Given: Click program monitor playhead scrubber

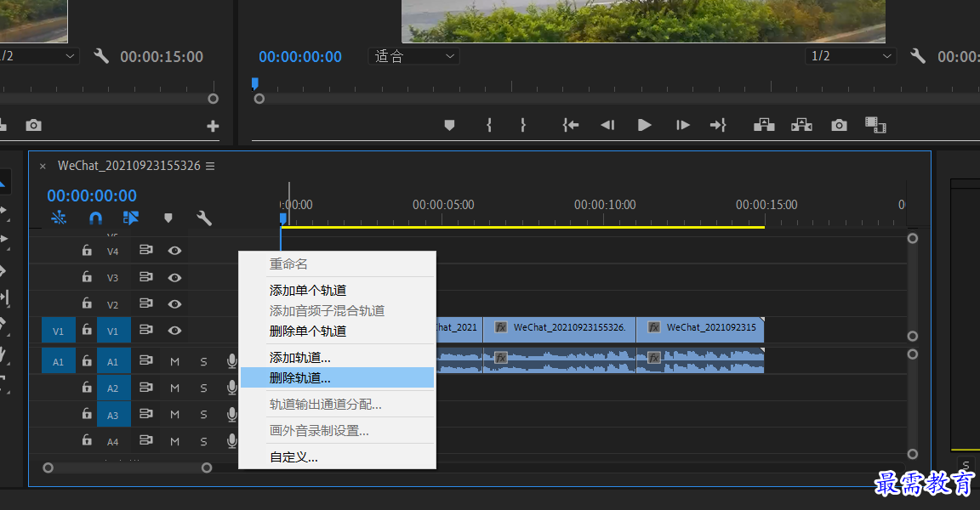Looking at the screenshot, I should coord(255,83).
